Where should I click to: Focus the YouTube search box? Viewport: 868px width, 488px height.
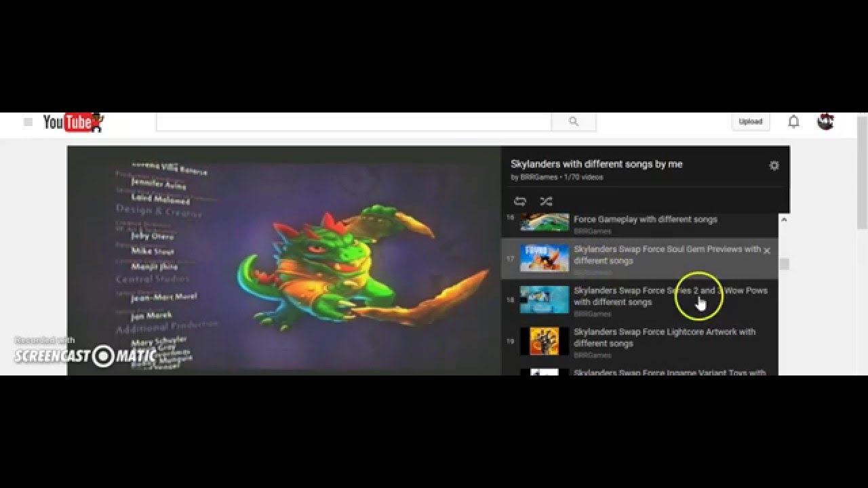tap(354, 122)
